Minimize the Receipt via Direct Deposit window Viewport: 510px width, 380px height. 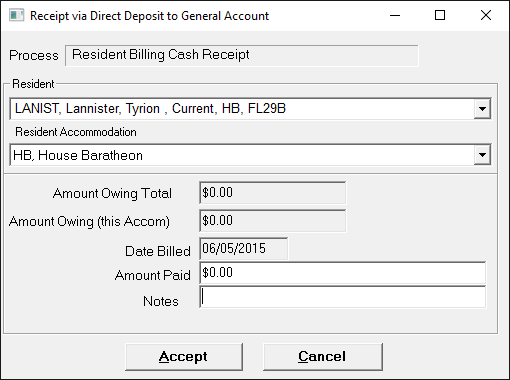pos(395,15)
